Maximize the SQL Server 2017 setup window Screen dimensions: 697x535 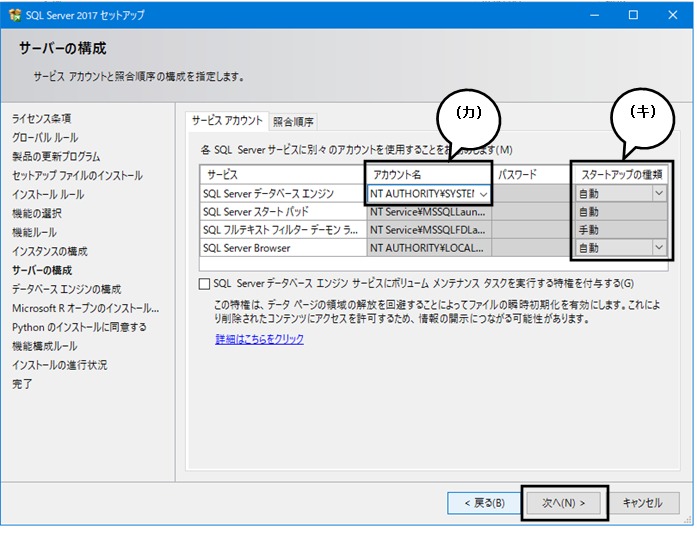click(633, 15)
